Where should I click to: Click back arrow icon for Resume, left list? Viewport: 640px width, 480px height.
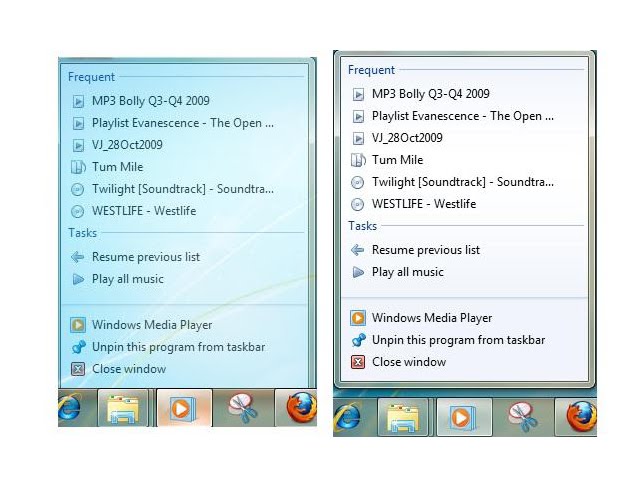(78, 257)
